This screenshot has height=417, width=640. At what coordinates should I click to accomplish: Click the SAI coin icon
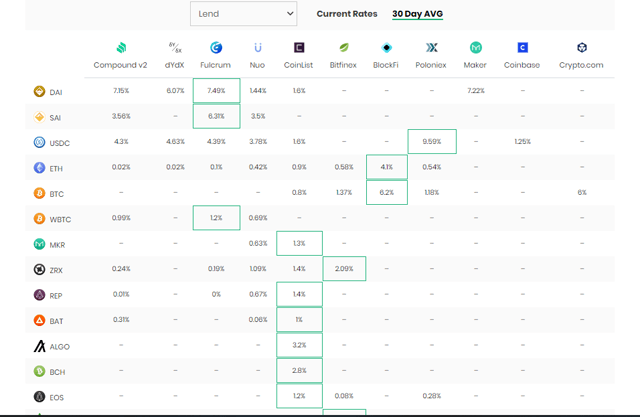(39, 117)
